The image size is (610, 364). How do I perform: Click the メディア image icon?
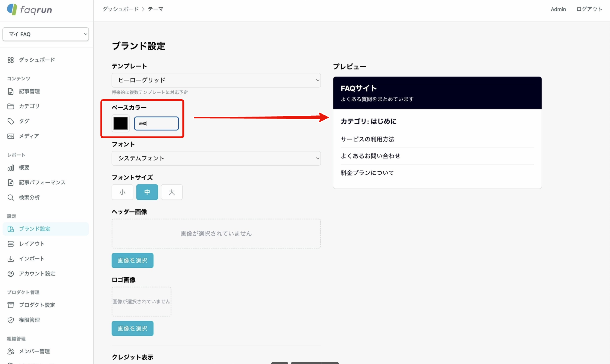click(x=11, y=136)
